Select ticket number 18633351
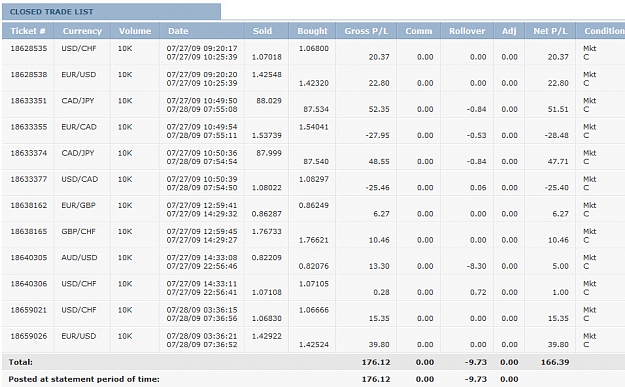 pos(29,100)
